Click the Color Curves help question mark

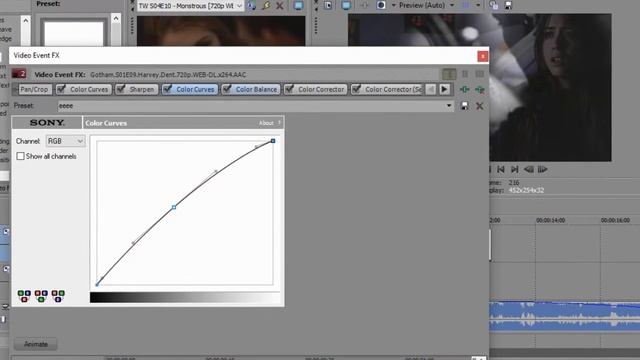click(x=280, y=123)
